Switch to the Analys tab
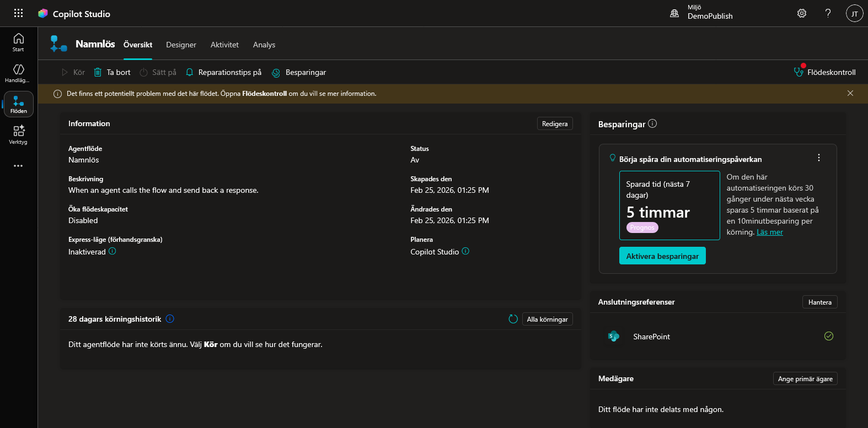The image size is (868, 428). click(x=264, y=45)
